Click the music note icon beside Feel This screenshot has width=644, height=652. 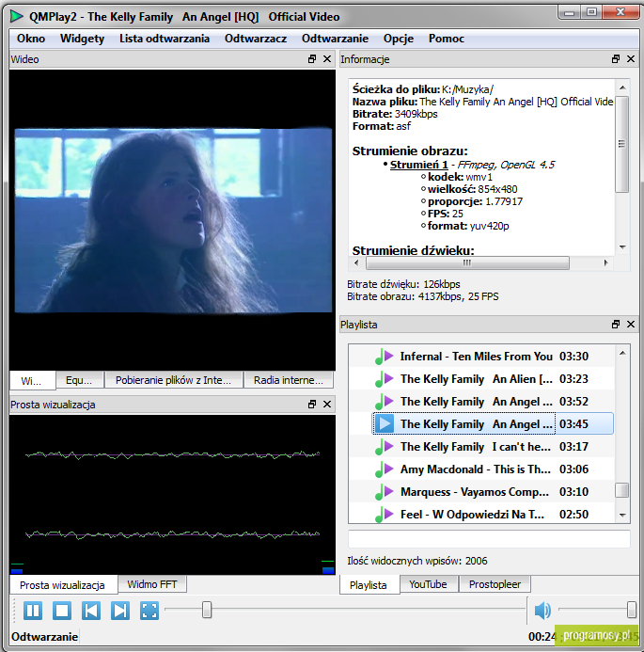(385, 514)
